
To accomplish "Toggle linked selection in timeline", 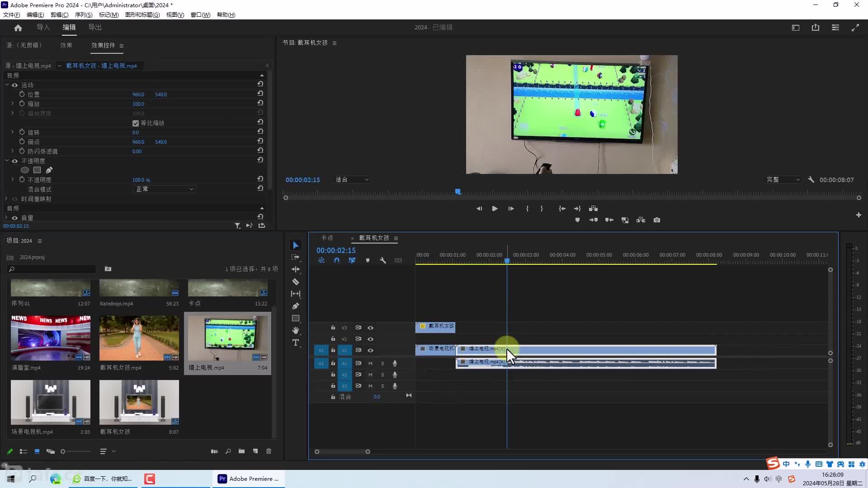I will click(x=352, y=260).
